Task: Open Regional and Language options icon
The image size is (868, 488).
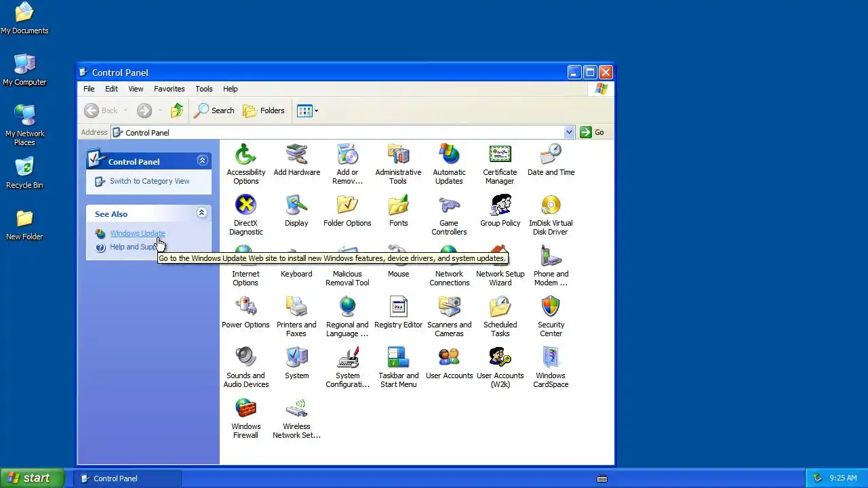Action: [347, 306]
